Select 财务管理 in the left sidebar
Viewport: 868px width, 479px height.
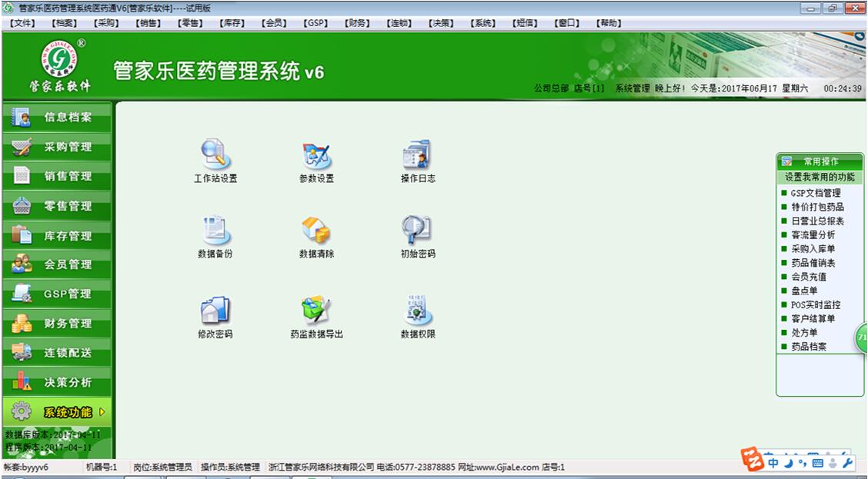[x=57, y=323]
